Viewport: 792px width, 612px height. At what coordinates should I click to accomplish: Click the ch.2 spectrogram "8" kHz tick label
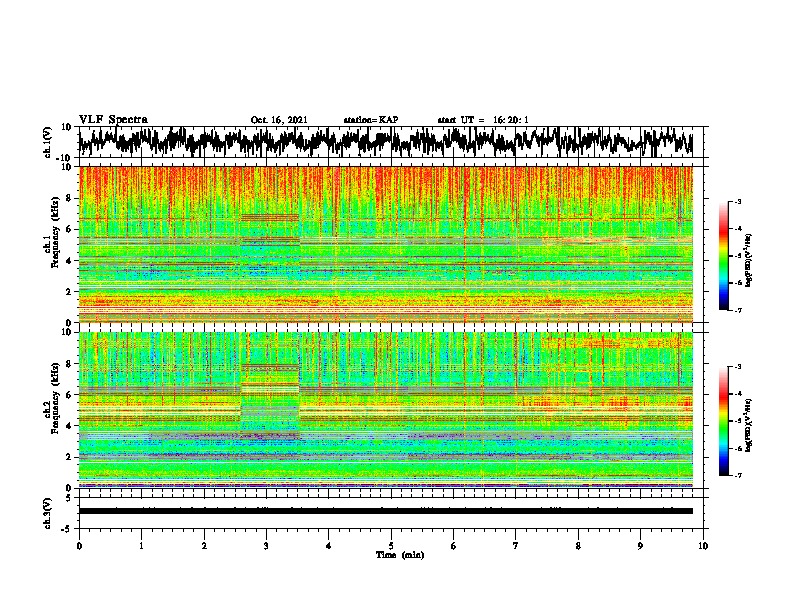(70, 364)
